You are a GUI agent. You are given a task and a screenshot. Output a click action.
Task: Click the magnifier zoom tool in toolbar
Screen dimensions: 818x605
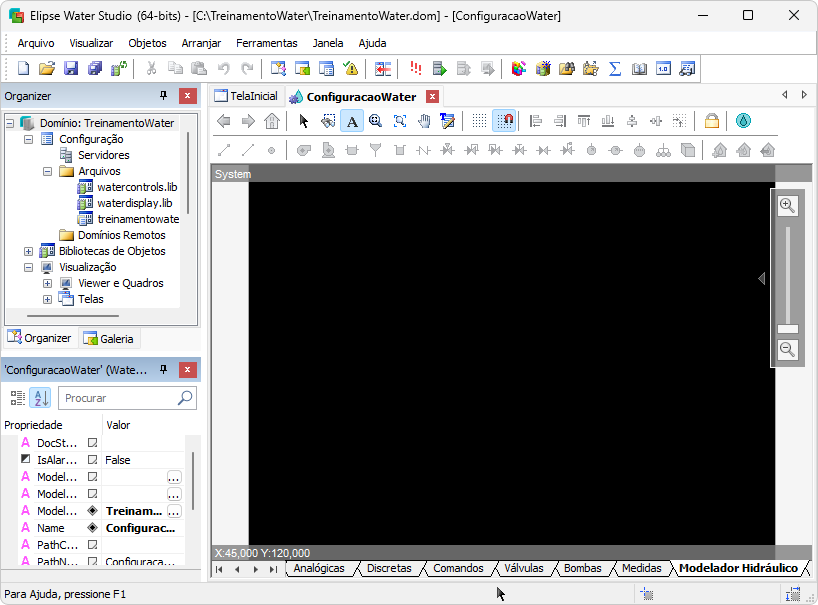point(376,121)
